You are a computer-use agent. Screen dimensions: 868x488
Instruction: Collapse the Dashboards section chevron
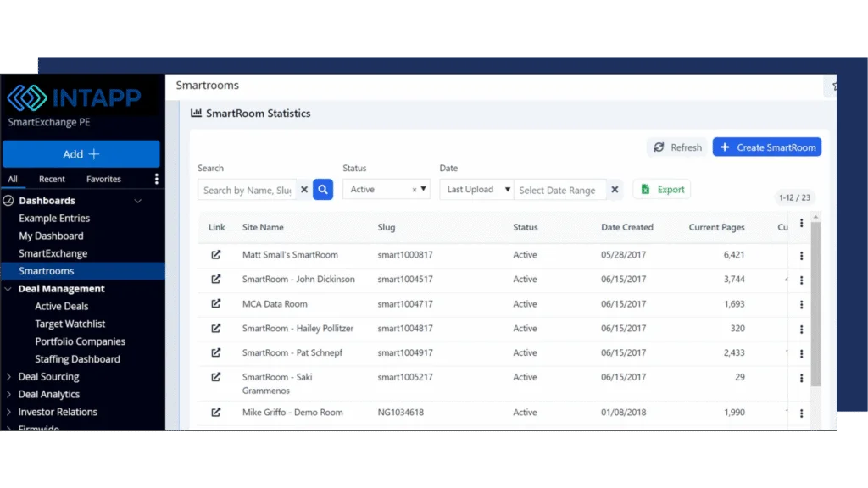coord(137,201)
